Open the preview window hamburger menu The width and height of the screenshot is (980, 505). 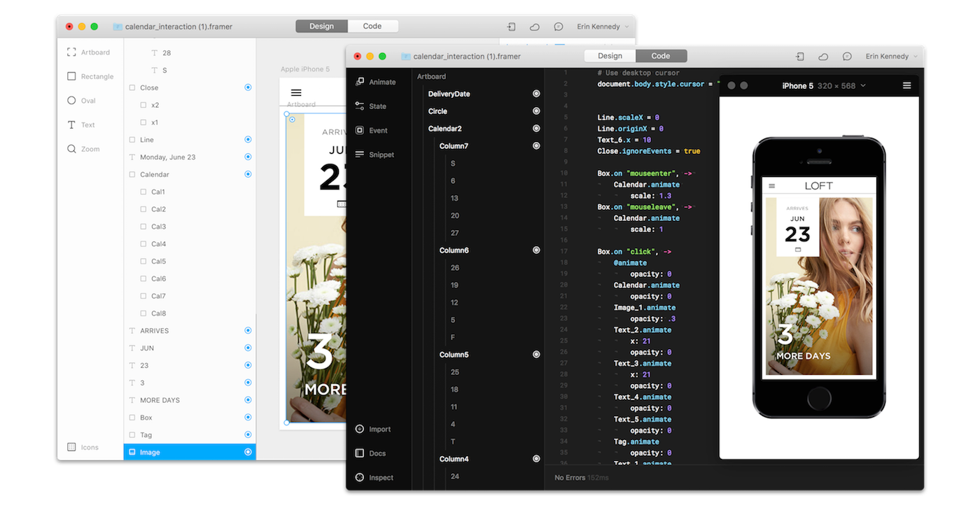pyautogui.click(x=906, y=85)
